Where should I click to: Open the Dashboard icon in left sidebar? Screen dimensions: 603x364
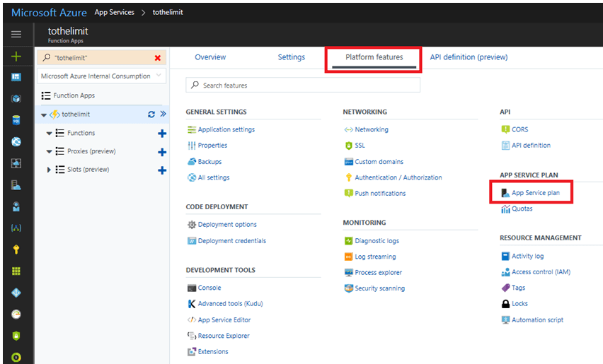(x=16, y=77)
